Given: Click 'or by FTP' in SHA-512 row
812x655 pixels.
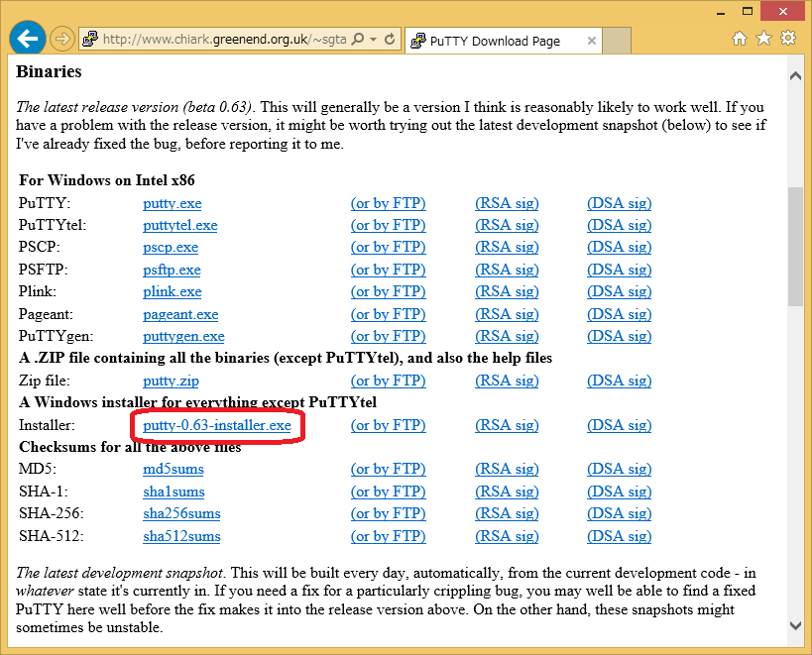Looking at the screenshot, I should (x=389, y=536).
